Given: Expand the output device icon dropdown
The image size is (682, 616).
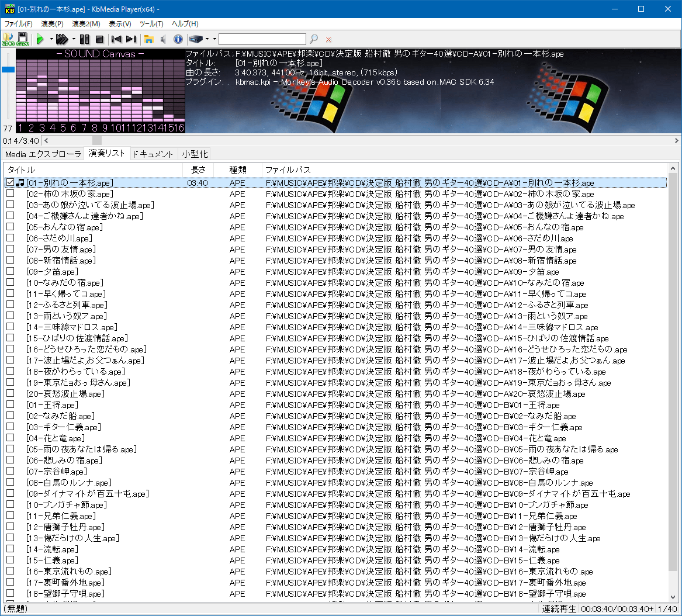Looking at the screenshot, I should pyautogui.click(x=207, y=39).
